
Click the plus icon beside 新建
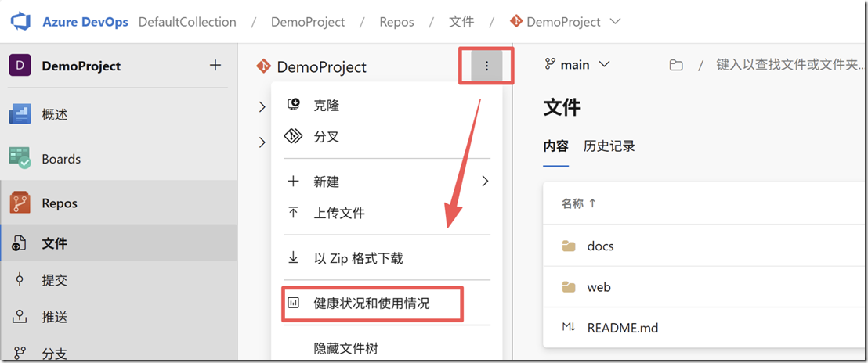click(x=293, y=181)
